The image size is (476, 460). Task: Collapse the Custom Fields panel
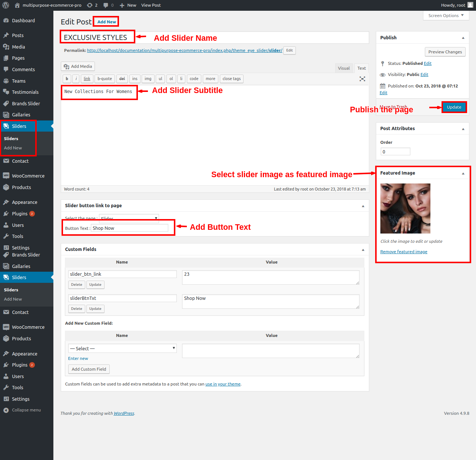tap(363, 249)
